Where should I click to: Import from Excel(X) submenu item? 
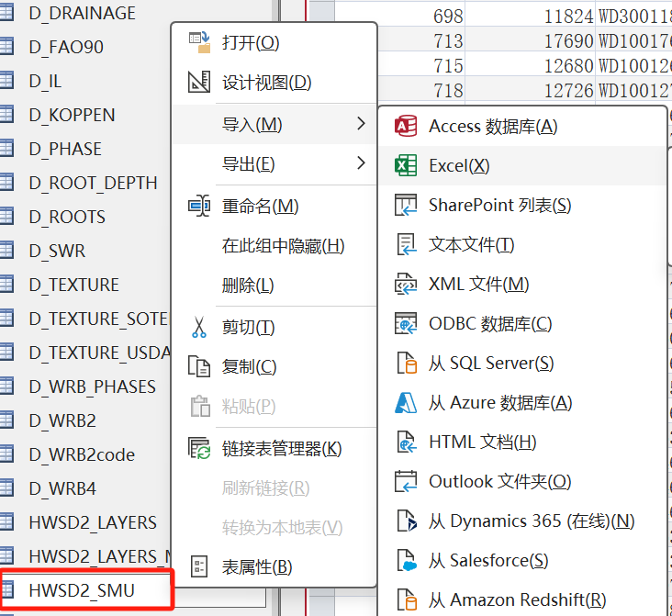coord(522,165)
